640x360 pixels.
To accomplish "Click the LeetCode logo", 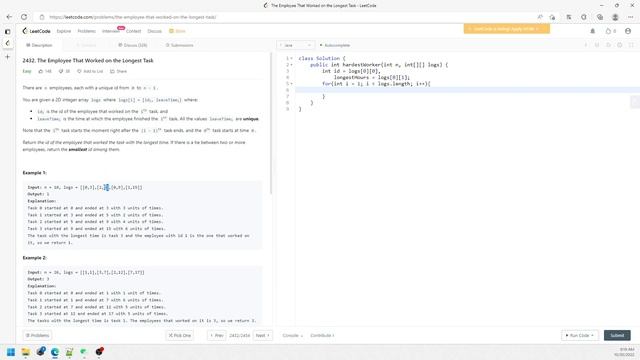I will 36,31.
